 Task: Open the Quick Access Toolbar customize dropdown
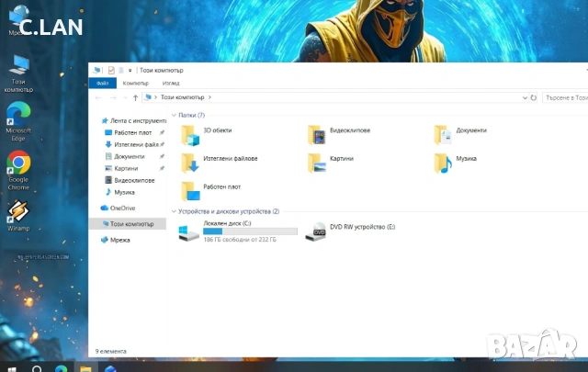click(x=130, y=70)
